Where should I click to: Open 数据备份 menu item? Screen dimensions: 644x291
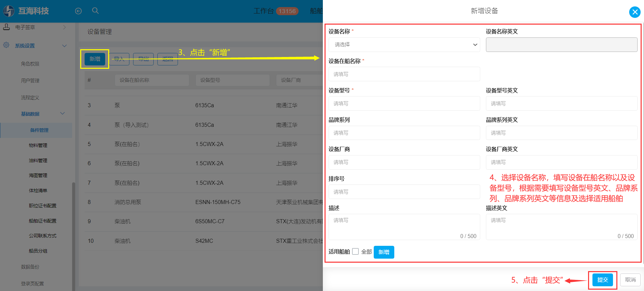point(30,267)
